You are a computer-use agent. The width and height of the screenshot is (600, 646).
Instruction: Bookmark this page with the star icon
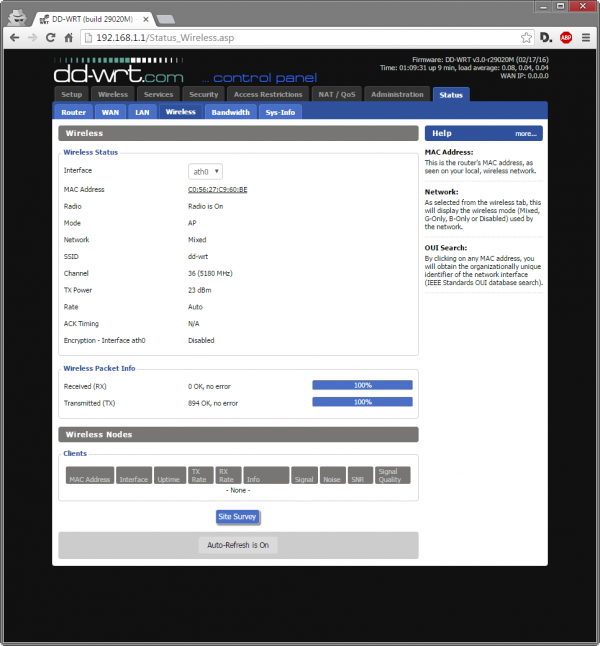click(x=526, y=37)
